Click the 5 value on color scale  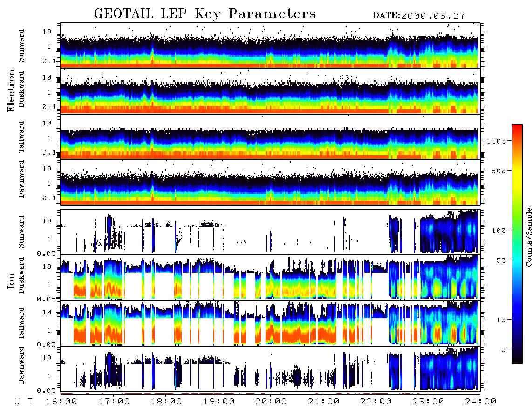point(504,349)
